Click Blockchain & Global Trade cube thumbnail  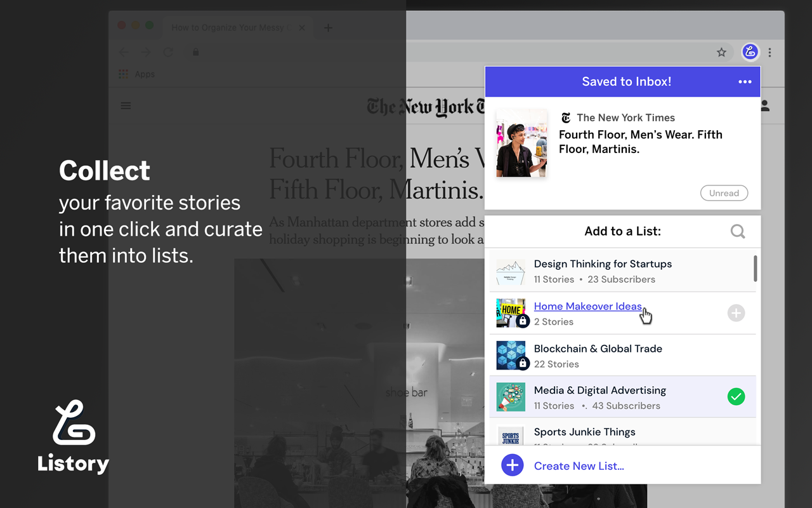coord(511,356)
